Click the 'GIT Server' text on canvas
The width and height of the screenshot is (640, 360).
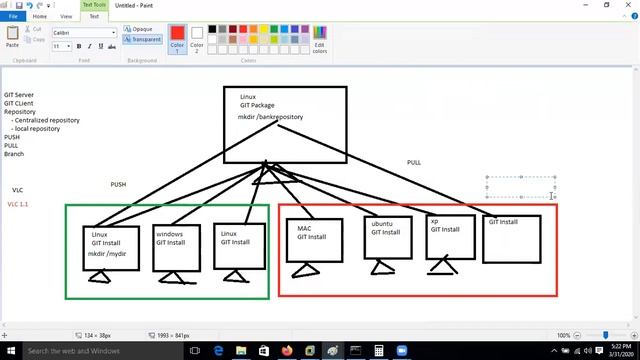coord(19,95)
